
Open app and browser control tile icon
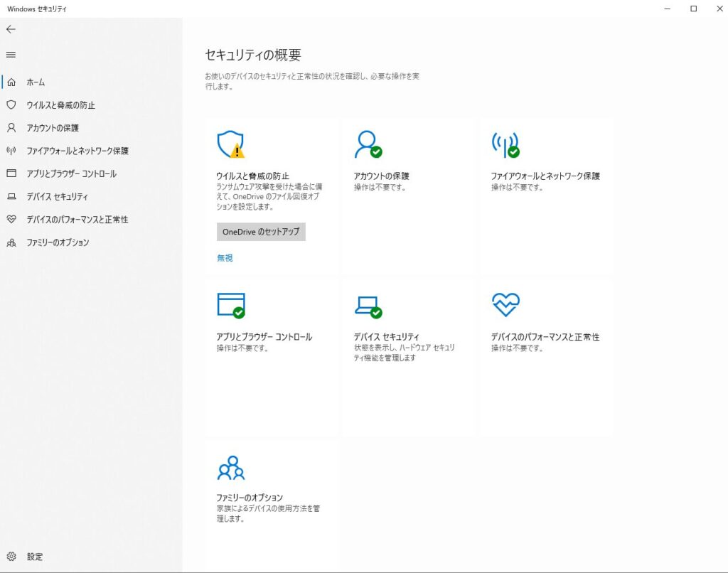231,306
